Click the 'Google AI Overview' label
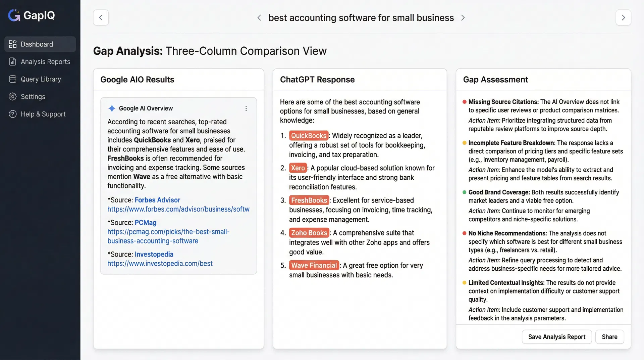Viewport: 644px width, 360px height. (146, 108)
